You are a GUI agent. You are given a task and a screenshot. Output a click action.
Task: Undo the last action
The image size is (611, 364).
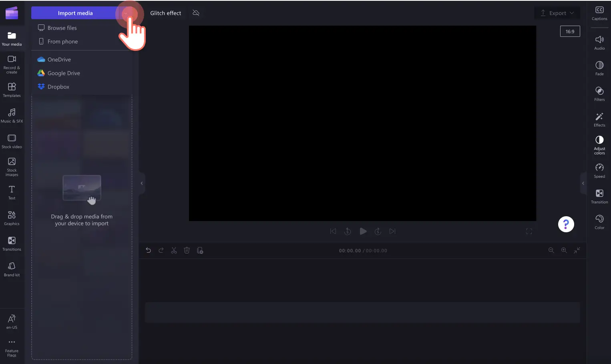pos(148,250)
